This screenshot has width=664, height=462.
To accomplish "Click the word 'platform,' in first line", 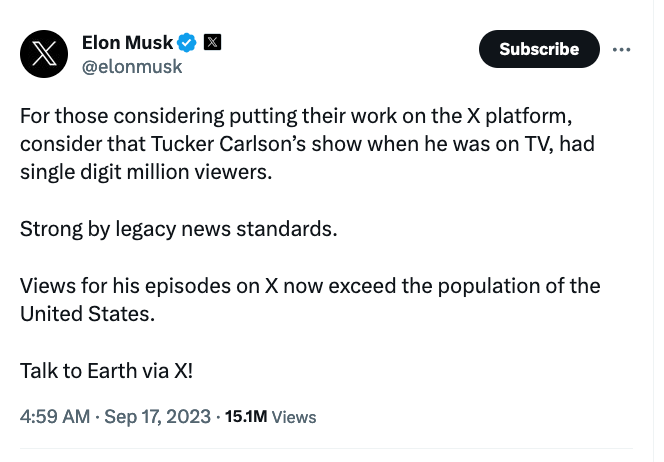I will (x=528, y=116).
